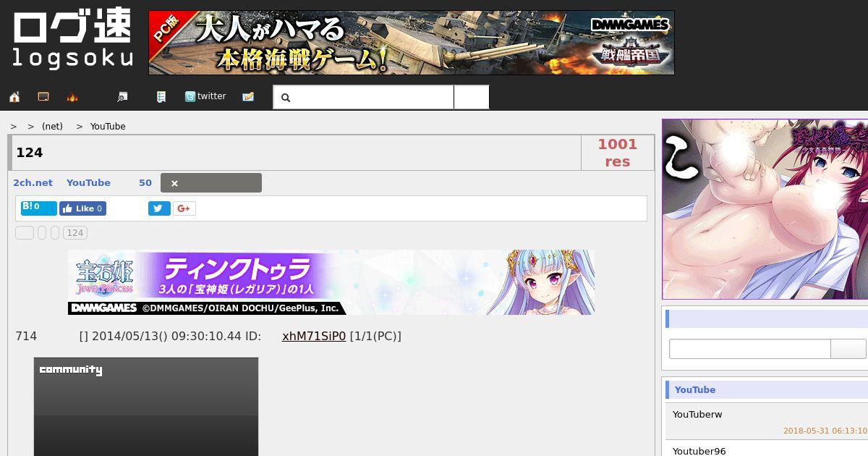Open the checklist icon in navigation bar
Viewport: 868px width, 456px height.
click(x=161, y=96)
